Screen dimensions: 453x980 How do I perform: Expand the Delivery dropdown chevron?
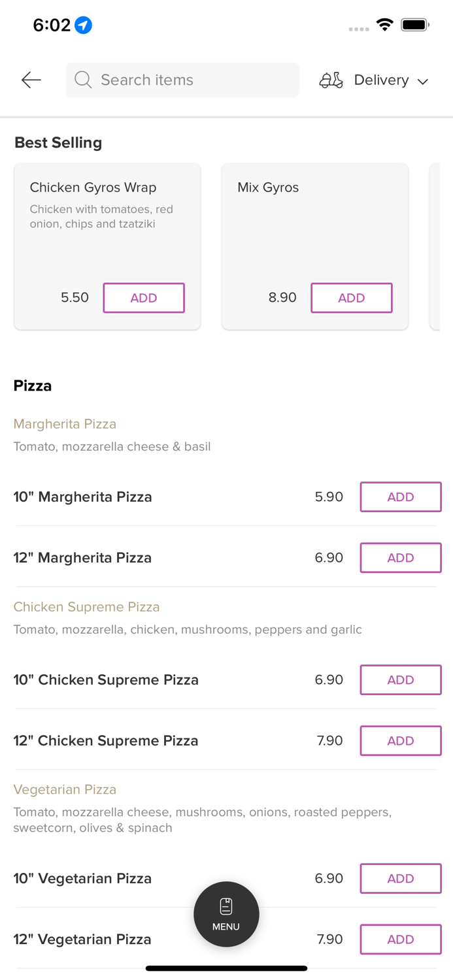click(x=423, y=81)
